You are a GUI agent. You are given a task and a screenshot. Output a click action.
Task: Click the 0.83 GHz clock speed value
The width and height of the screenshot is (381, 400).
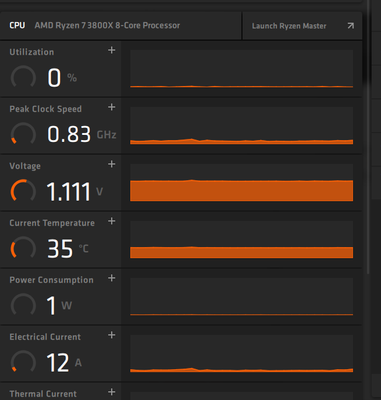(82, 134)
